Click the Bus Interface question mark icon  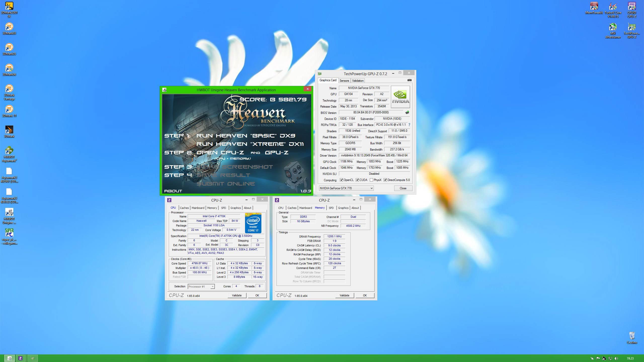409,125
